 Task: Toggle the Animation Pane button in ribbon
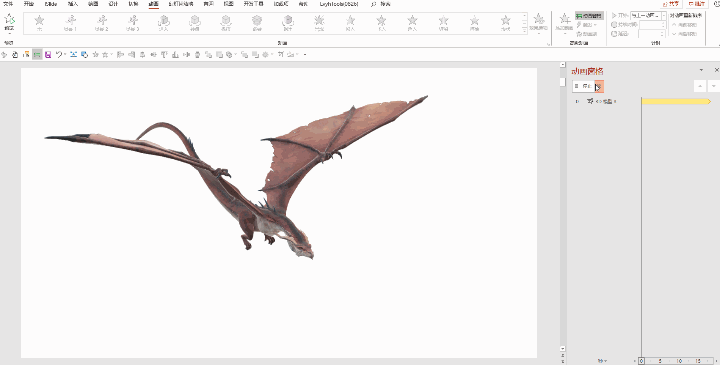589,16
